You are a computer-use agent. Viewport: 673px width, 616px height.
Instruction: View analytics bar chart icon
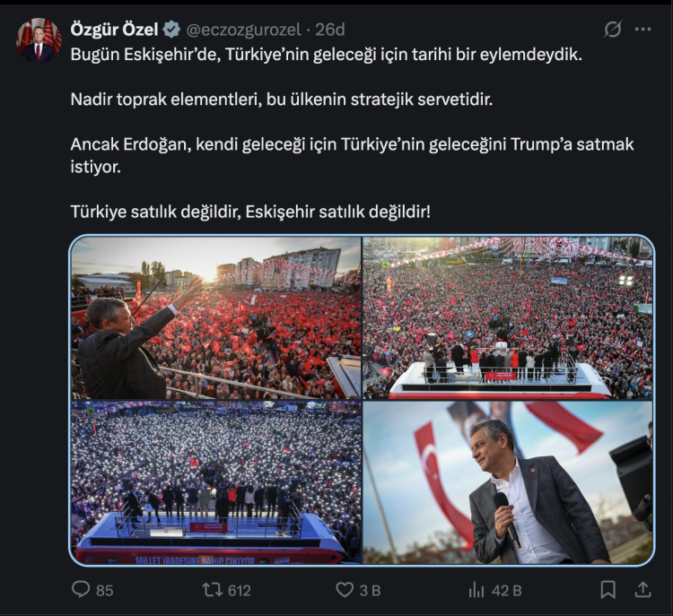point(476,590)
